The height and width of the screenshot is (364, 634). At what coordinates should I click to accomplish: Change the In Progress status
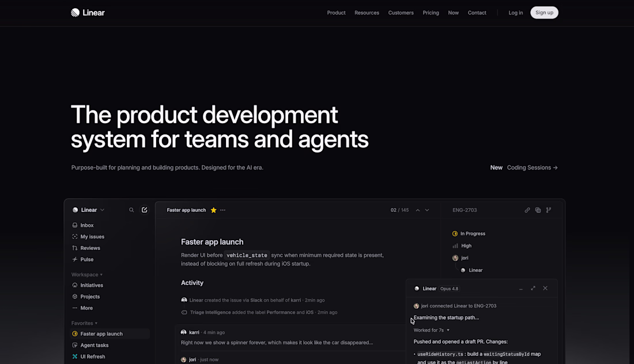[469, 233]
